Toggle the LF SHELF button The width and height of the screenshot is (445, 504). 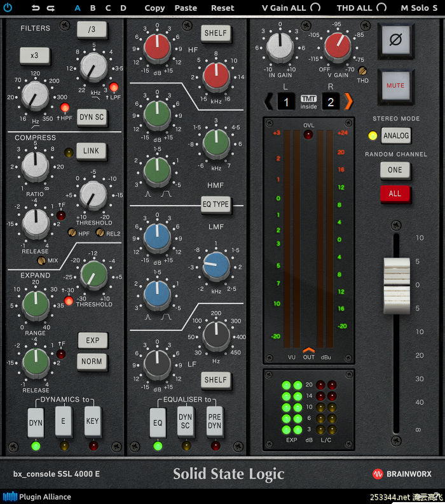[216, 380]
